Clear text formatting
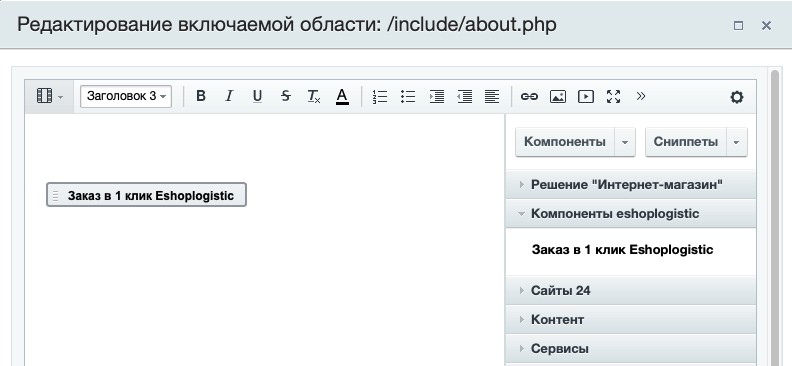 tap(314, 96)
